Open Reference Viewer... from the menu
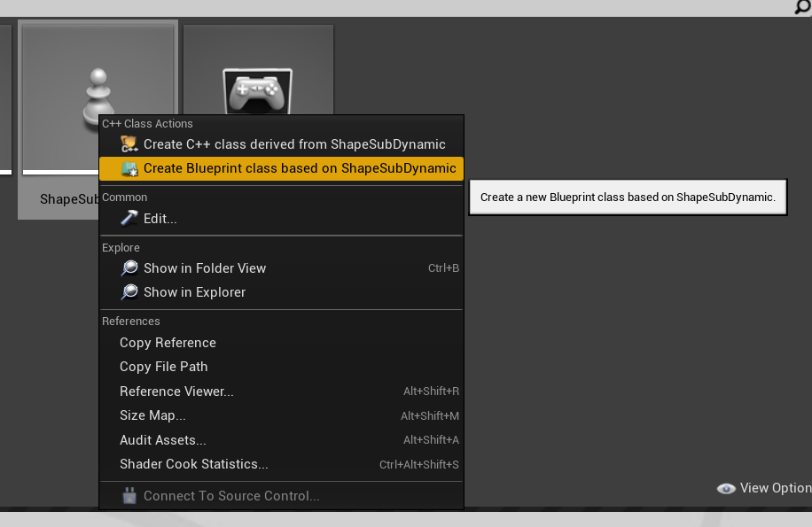812x527 pixels. (x=281, y=391)
